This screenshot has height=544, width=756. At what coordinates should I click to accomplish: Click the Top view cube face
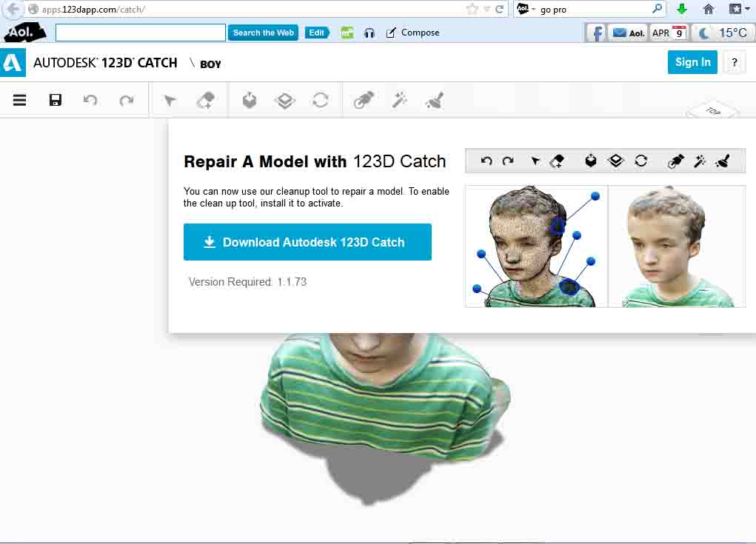pos(714,111)
